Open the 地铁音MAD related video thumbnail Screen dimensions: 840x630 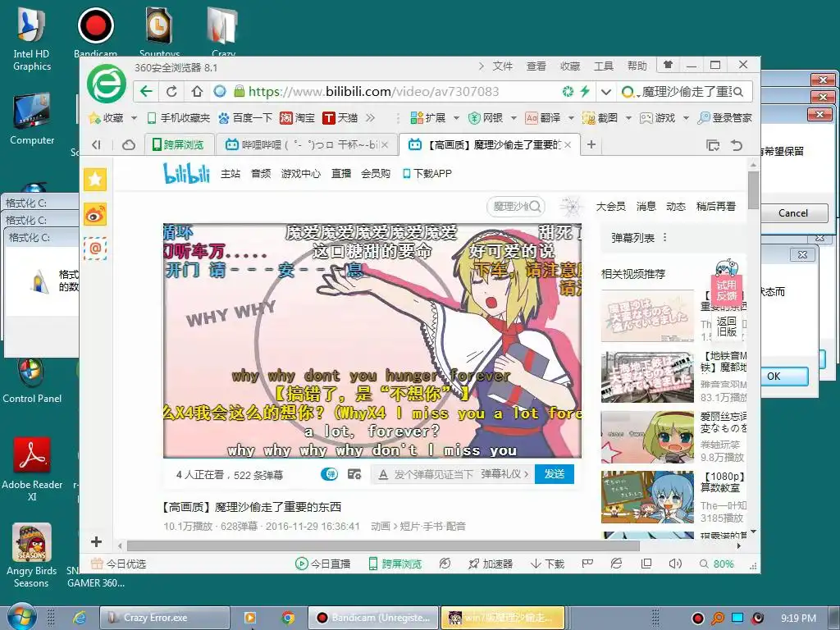(x=648, y=377)
